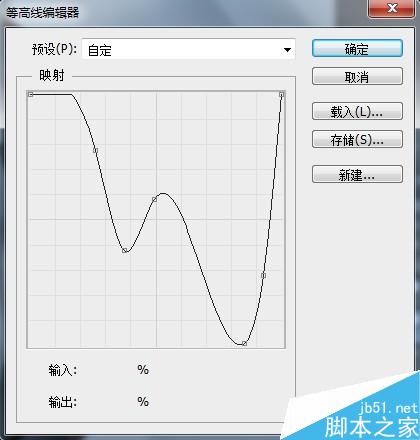Select the anchor near the middle curve peak
Image resolution: width=420 pixels, height=440 pixels.
[x=154, y=199]
